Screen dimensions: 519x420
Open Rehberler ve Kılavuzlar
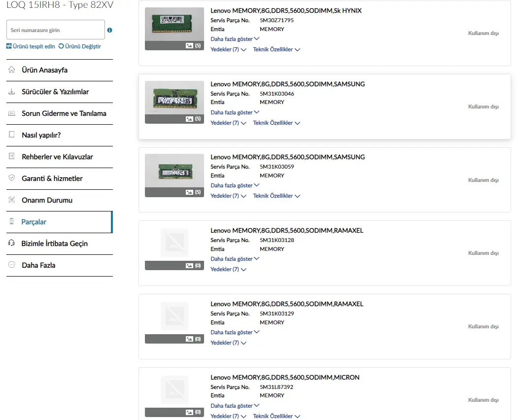(x=60, y=157)
